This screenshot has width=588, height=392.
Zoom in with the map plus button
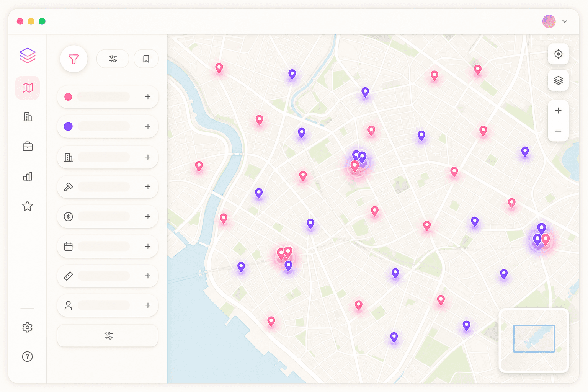pos(558,111)
